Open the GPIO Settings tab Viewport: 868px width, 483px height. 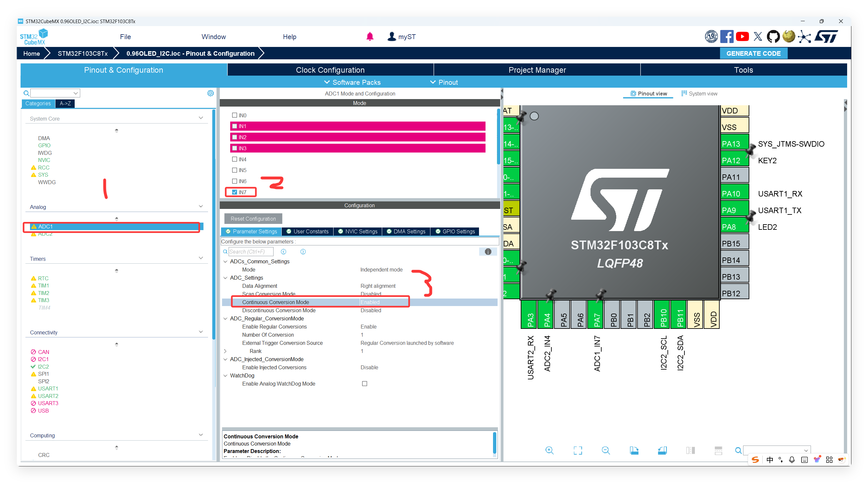(455, 231)
